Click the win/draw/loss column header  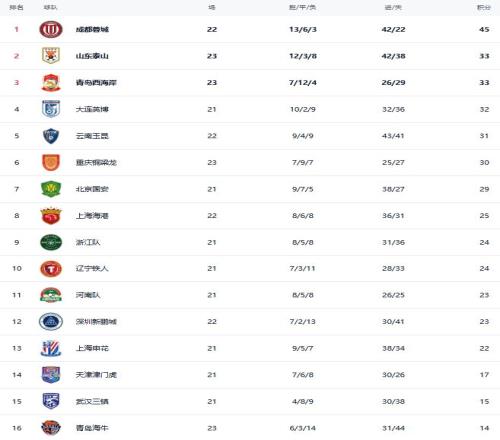pyautogui.click(x=302, y=7)
